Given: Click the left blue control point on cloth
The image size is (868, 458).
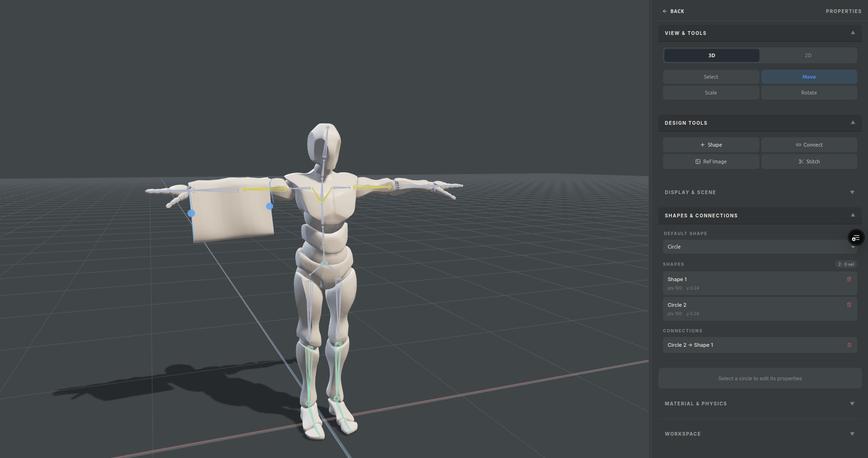Looking at the screenshot, I should click(191, 213).
